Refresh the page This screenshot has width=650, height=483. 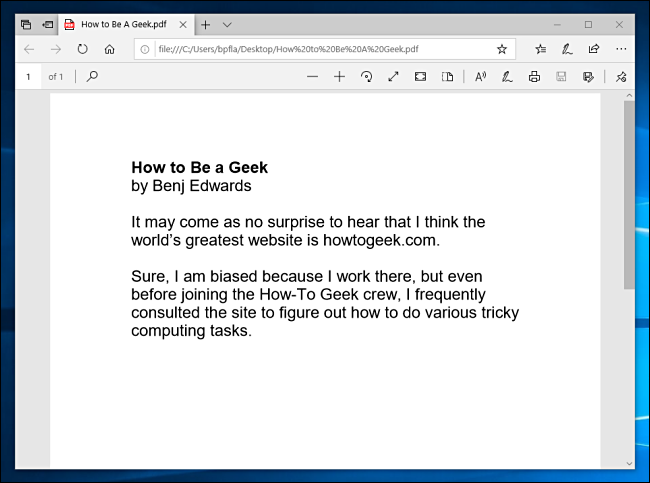tap(82, 49)
